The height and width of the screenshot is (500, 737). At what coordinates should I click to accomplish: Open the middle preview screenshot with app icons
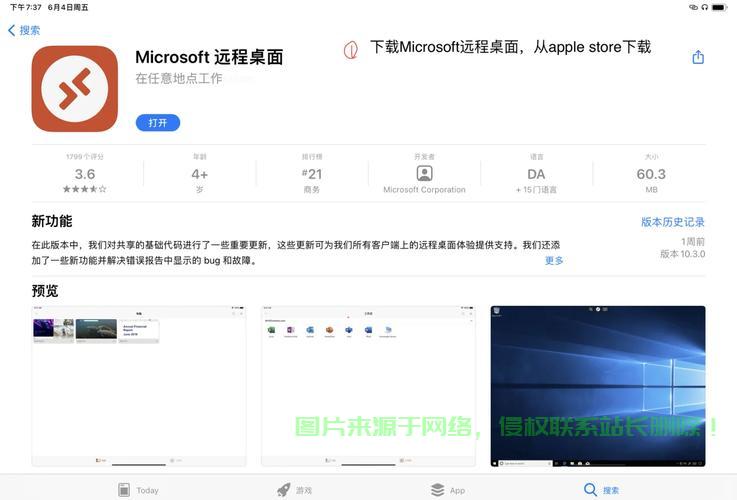[x=368, y=386]
